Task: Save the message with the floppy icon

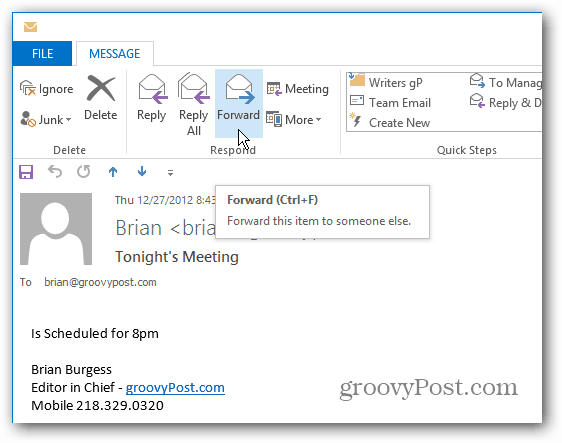Action: (x=26, y=172)
